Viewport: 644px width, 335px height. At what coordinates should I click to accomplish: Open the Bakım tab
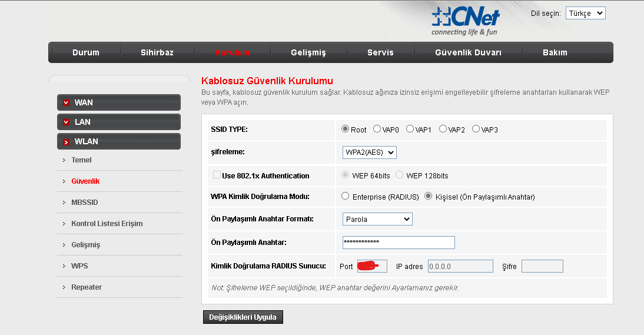[x=555, y=52]
